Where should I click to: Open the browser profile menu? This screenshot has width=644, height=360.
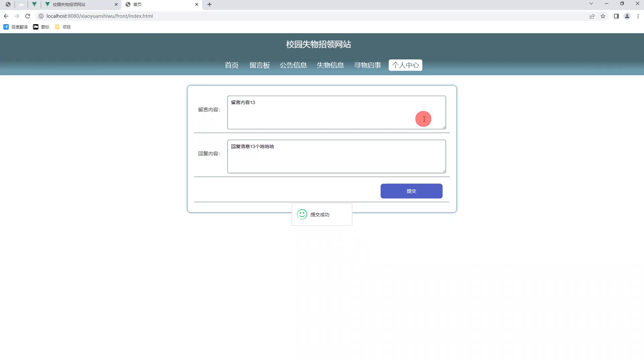[627, 16]
